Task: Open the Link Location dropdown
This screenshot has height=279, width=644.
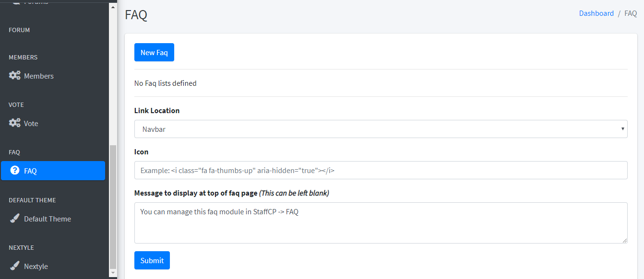Action: tap(381, 128)
